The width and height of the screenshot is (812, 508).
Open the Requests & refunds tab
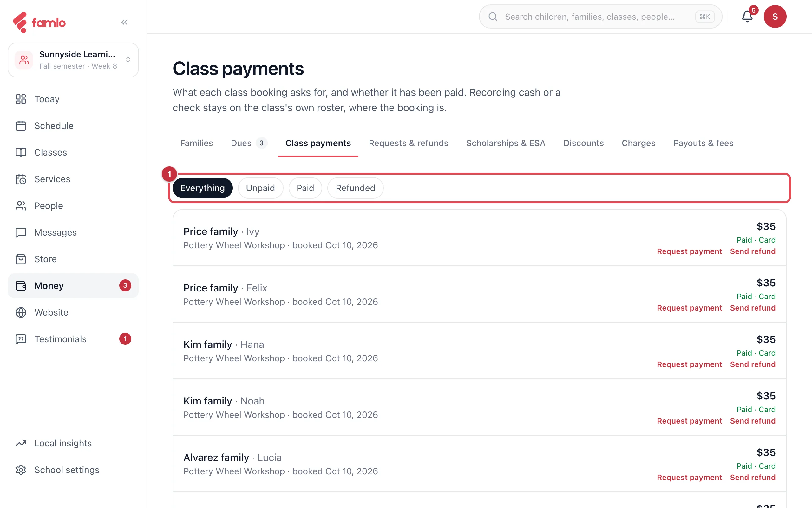point(408,143)
